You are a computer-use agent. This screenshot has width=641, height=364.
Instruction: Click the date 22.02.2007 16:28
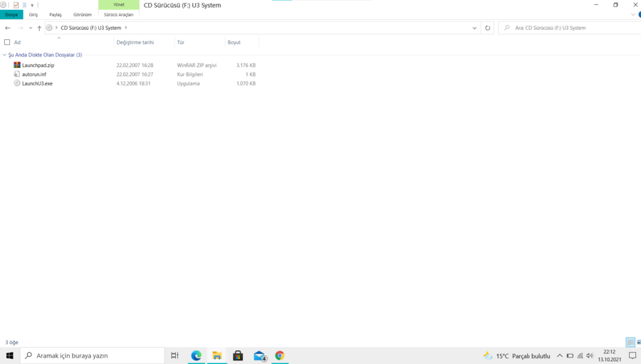tap(135, 65)
